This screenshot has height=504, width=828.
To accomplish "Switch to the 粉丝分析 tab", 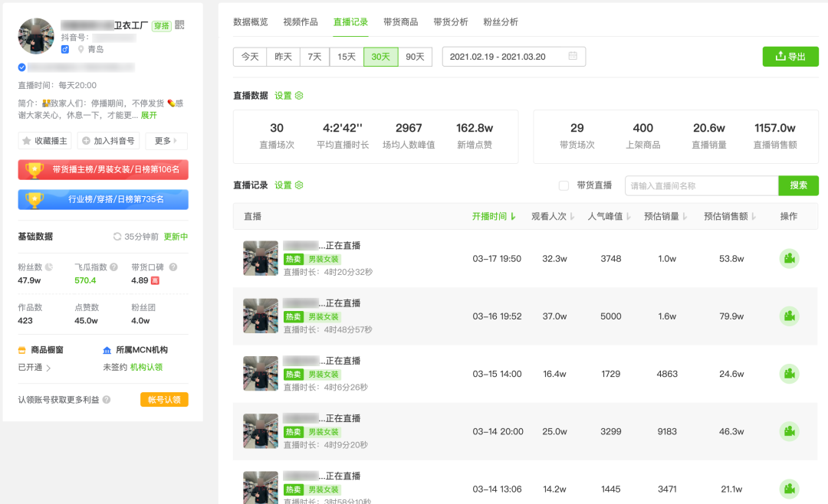I will tap(501, 22).
